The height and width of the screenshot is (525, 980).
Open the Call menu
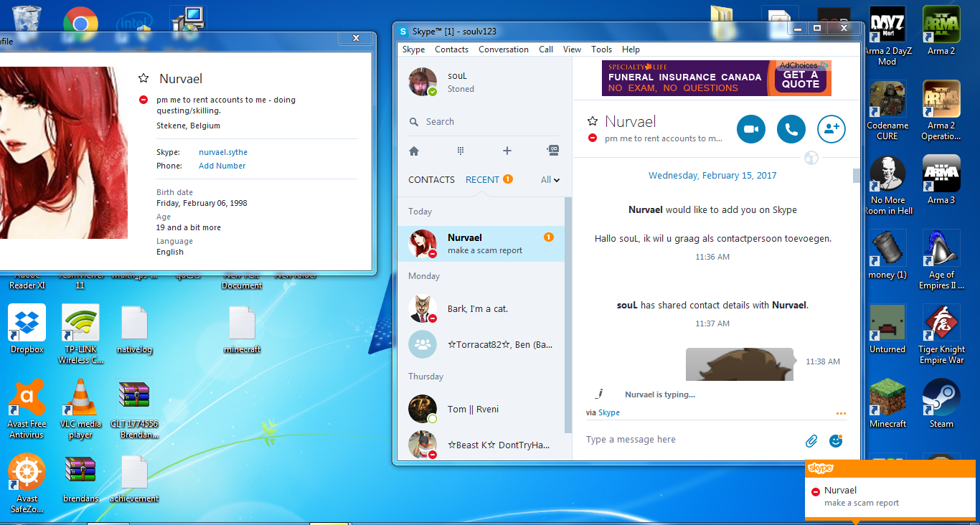click(x=546, y=49)
